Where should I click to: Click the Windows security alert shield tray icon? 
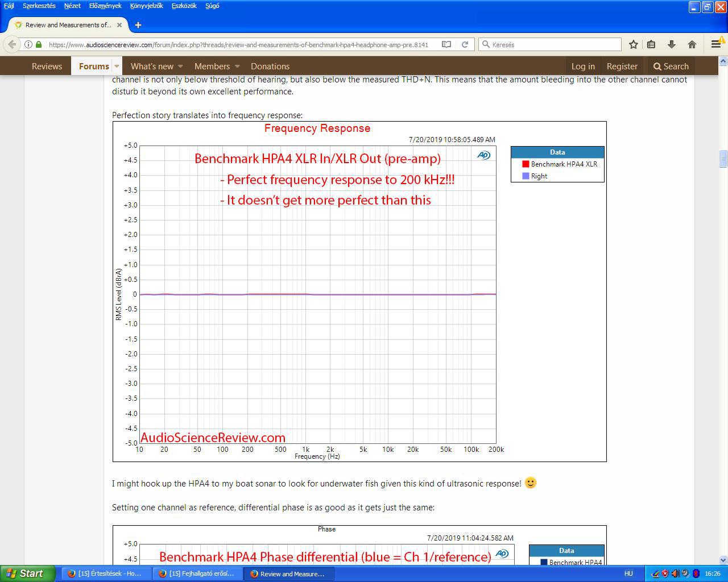tap(665, 573)
